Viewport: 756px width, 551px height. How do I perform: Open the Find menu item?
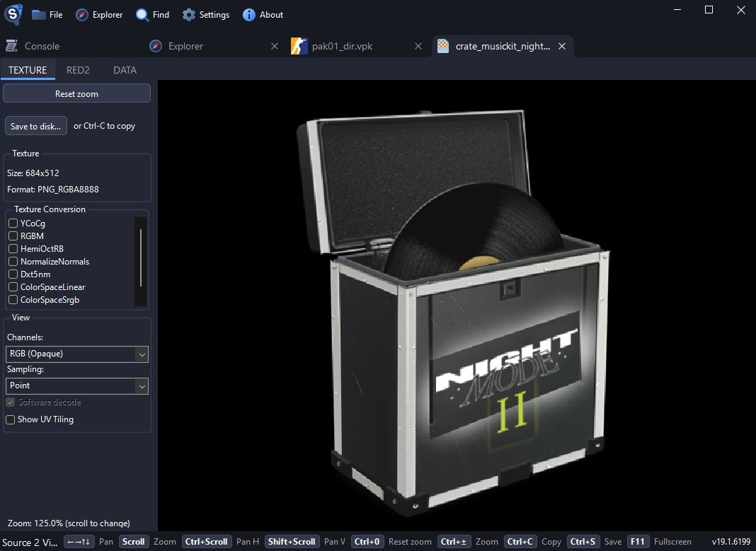pos(152,15)
